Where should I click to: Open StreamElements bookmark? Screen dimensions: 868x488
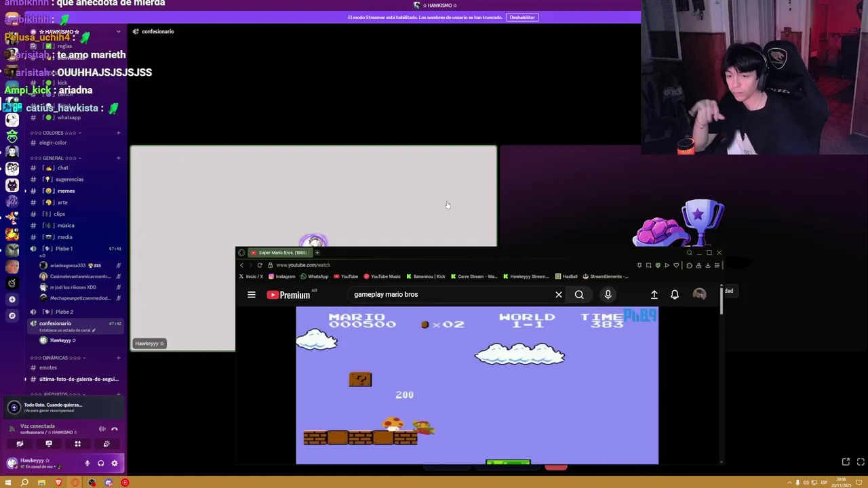pyautogui.click(x=605, y=277)
